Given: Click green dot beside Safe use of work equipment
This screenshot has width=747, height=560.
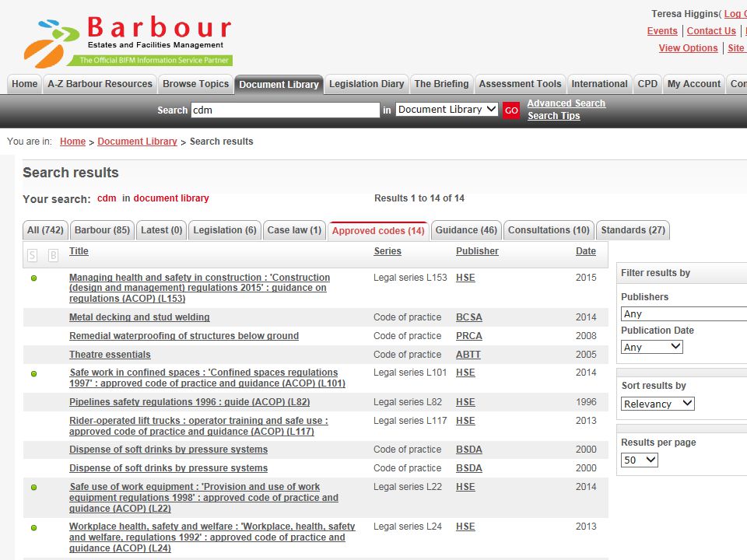Looking at the screenshot, I should [33, 488].
